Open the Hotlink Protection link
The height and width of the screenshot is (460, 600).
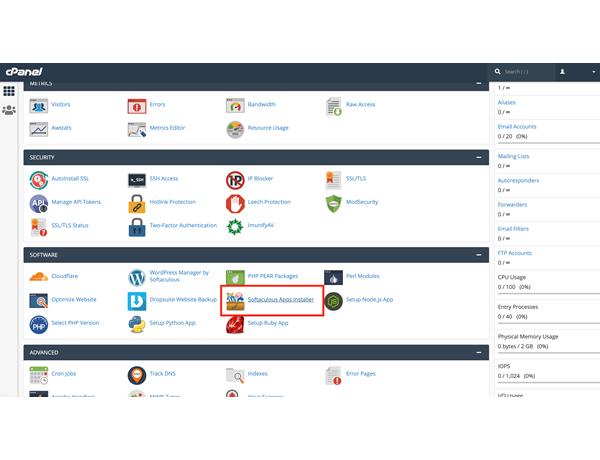[x=173, y=202]
